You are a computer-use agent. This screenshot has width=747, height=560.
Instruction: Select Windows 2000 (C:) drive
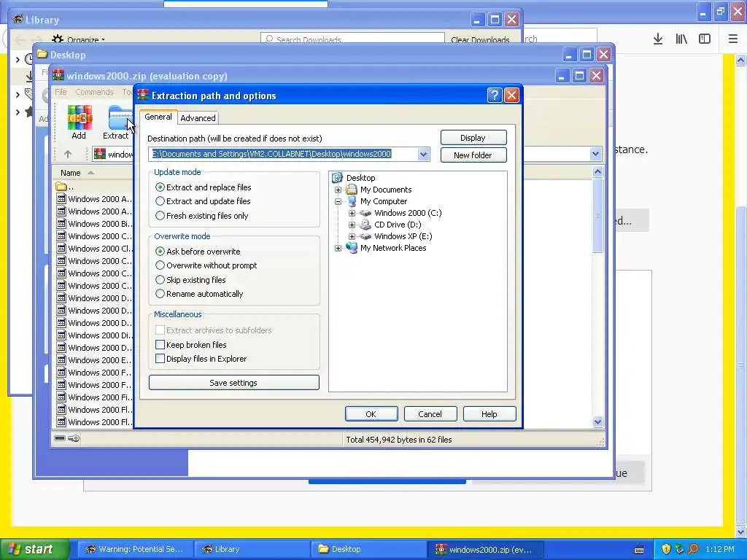click(408, 213)
